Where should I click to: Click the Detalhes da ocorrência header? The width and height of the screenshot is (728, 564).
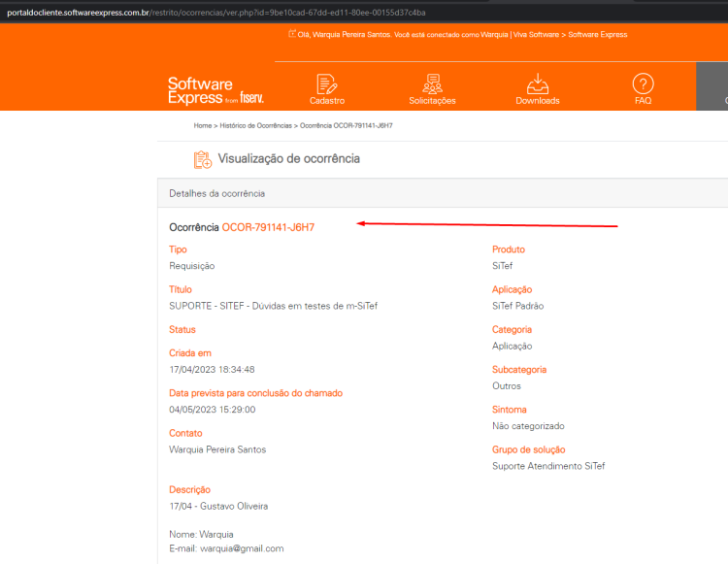point(216,193)
